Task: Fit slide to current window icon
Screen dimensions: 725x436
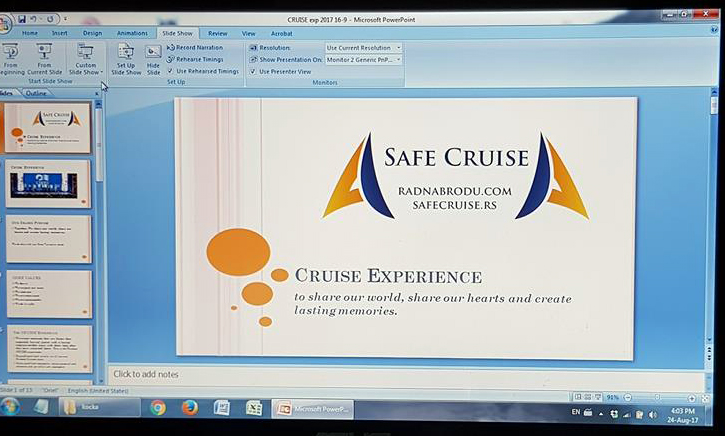Action: [x=706, y=398]
